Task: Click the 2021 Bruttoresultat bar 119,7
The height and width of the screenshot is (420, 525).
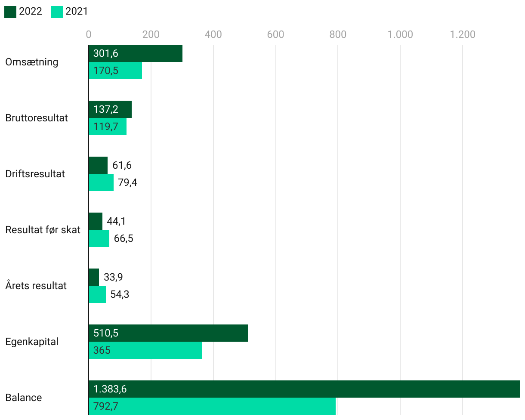Action: click(x=108, y=127)
